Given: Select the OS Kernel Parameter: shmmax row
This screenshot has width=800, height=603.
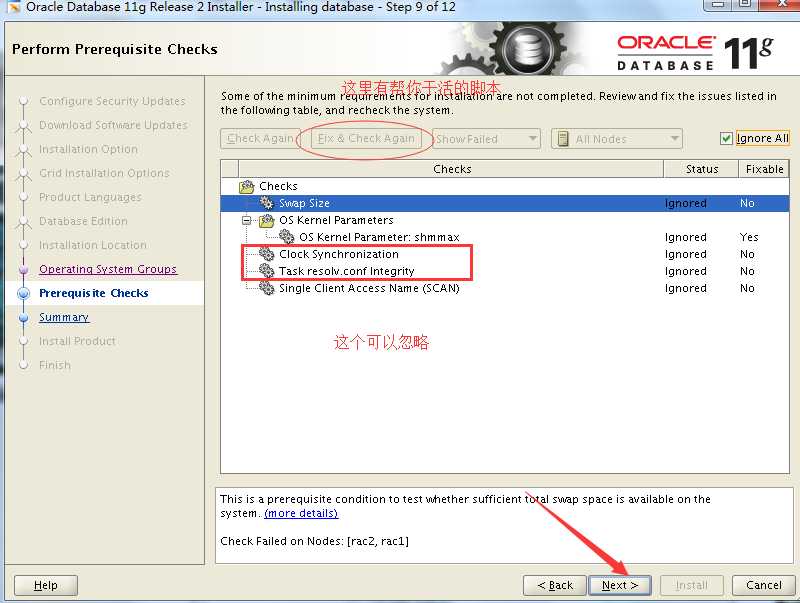Looking at the screenshot, I should coord(505,237).
